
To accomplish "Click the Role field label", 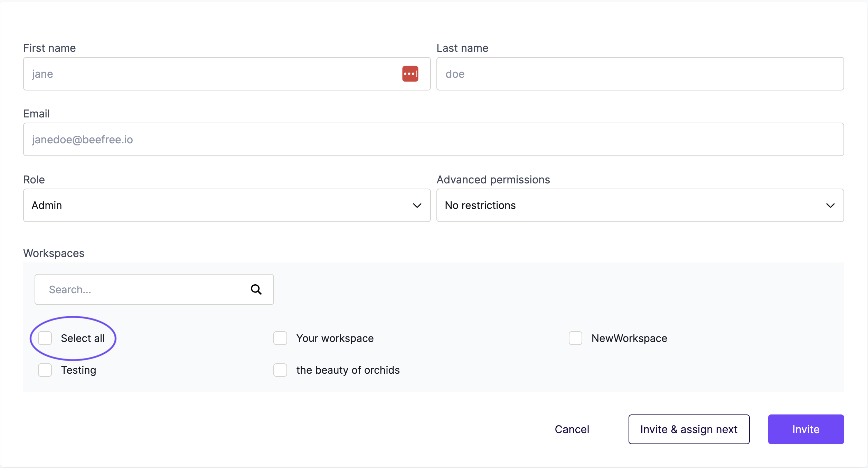I will pos(34,180).
